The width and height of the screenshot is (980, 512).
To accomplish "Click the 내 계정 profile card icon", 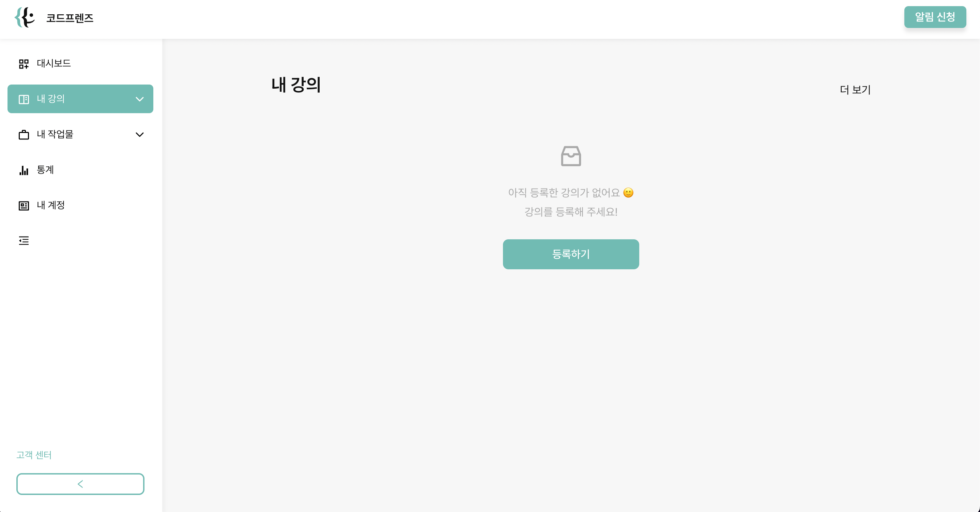I will click(24, 206).
